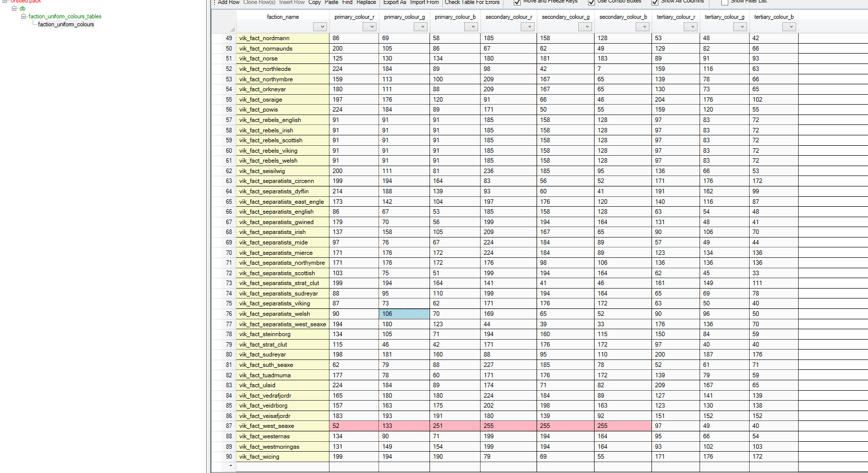Click the Import From toolbar button
This screenshot has width=868, height=473.
point(425,2)
